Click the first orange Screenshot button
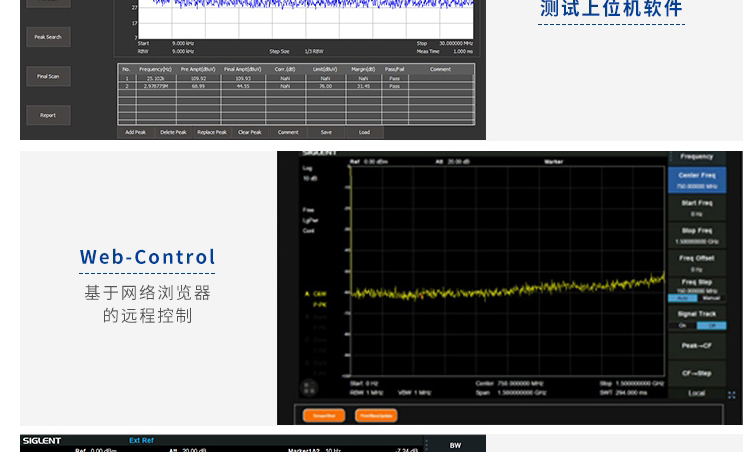 coord(324,415)
